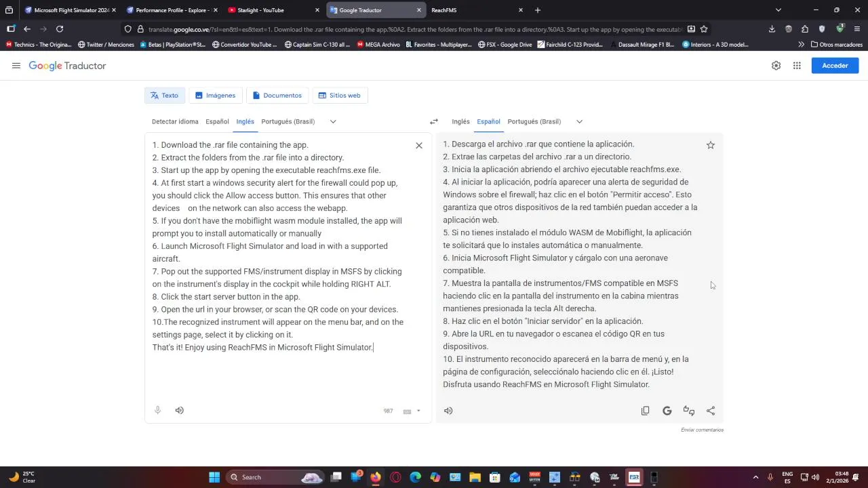Open the weather widget showing 25°C
The height and width of the screenshot is (488, 868).
pos(22,477)
